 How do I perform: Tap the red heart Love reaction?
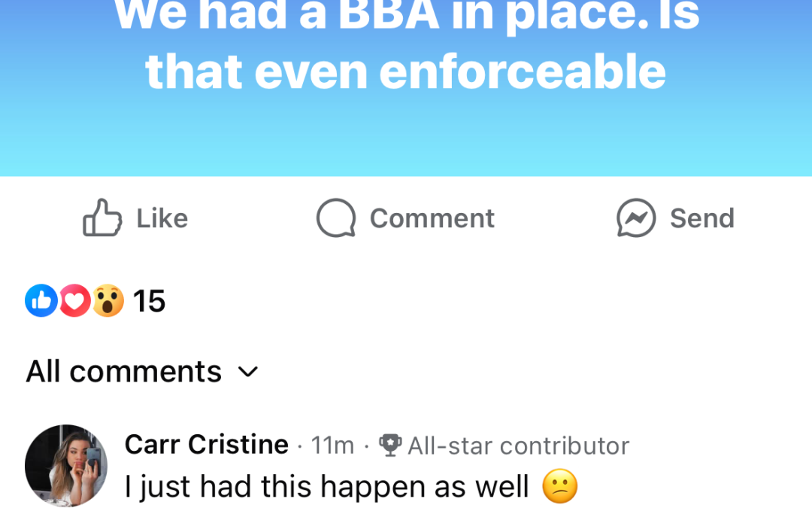pos(74,301)
